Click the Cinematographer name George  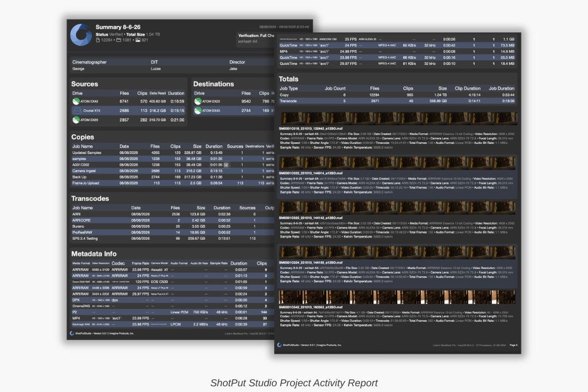(78, 69)
